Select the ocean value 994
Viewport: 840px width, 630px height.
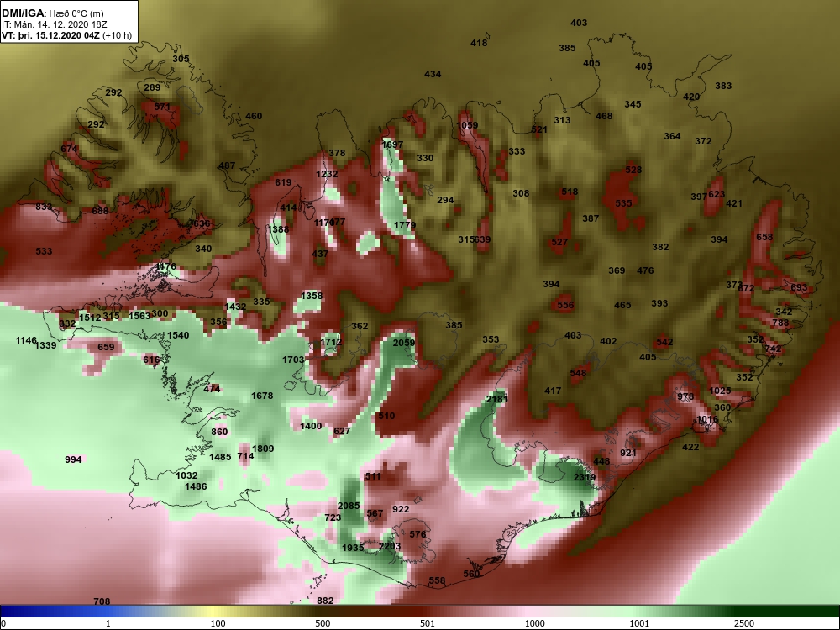click(73, 459)
